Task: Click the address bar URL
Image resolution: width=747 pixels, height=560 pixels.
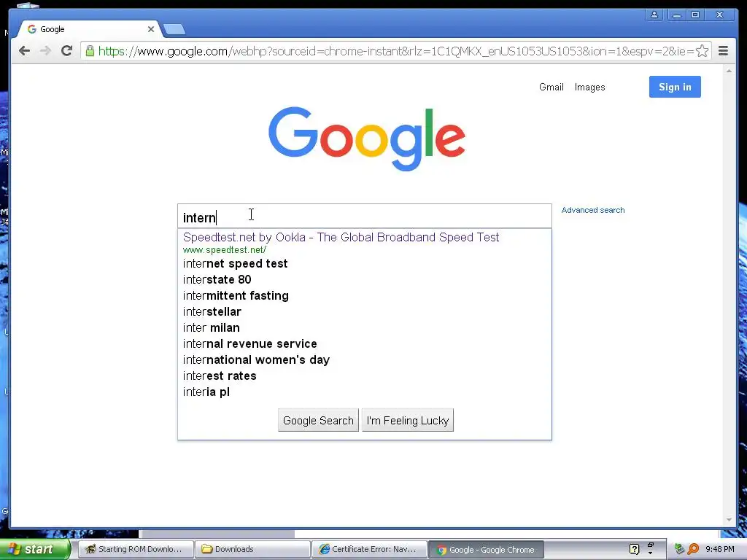Action: click(x=396, y=51)
